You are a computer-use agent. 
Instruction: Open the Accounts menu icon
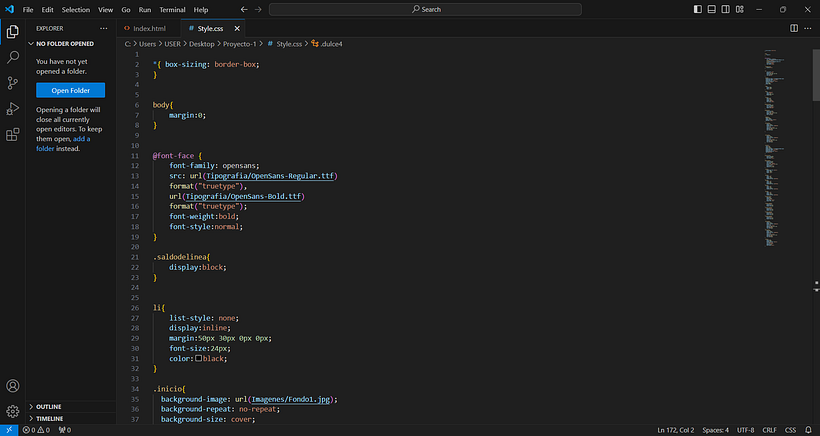13,386
